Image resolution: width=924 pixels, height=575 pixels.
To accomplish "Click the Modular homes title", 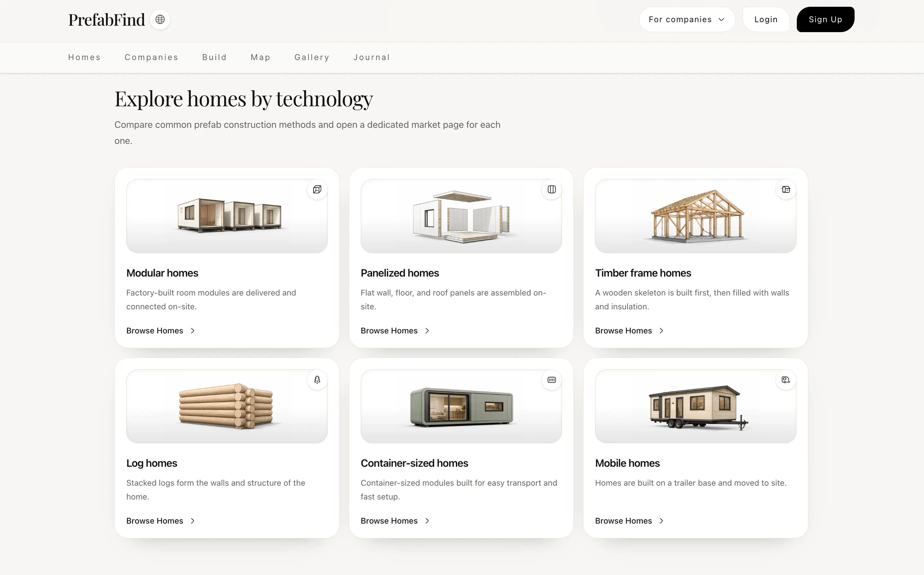I will click(x=162, y=273).
